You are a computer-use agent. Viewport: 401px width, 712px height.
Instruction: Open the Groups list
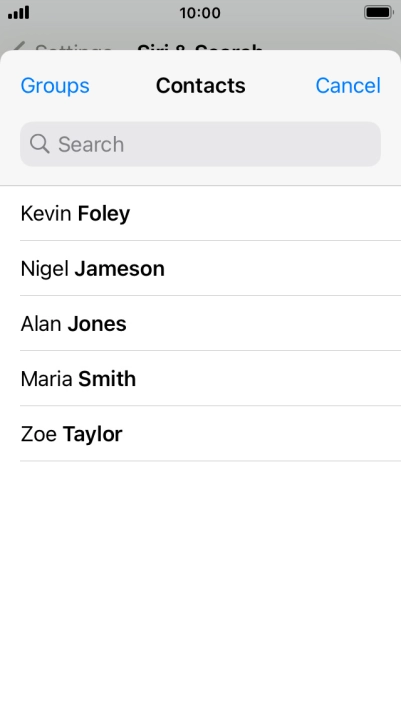(55, 85)
